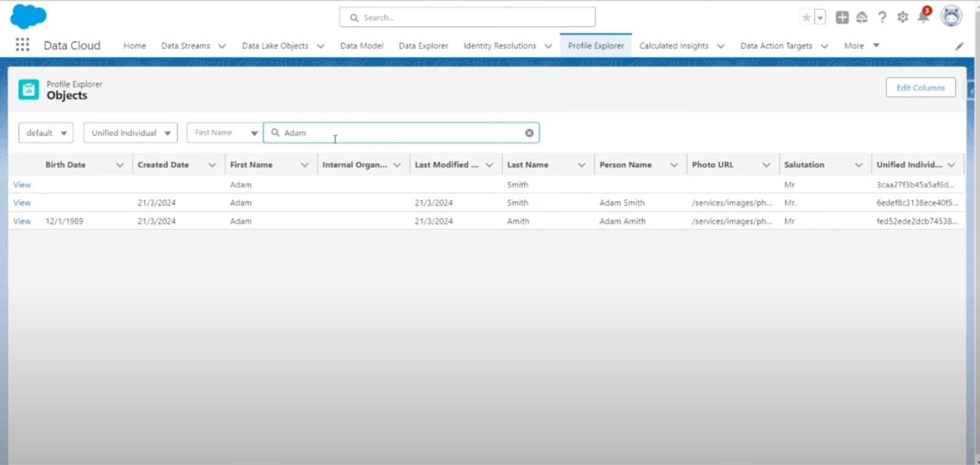
Task: Open the Birth Date column menu chevron
Action: coord(119,165)
